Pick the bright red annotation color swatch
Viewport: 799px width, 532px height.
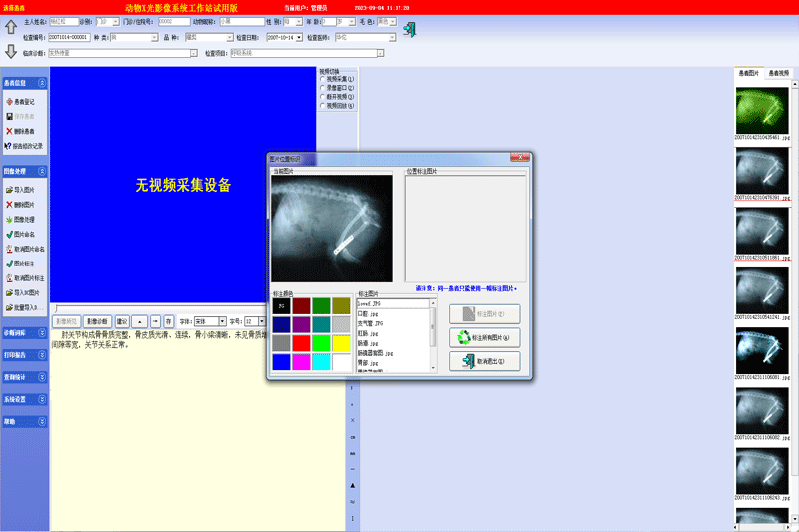click(x=302, y=343)
